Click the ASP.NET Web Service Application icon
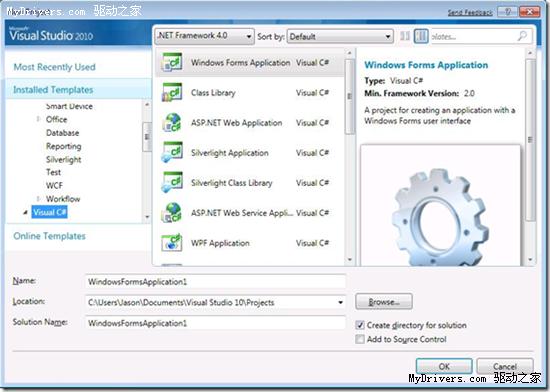Screen dimensions: 550x392 pos(172,213)
